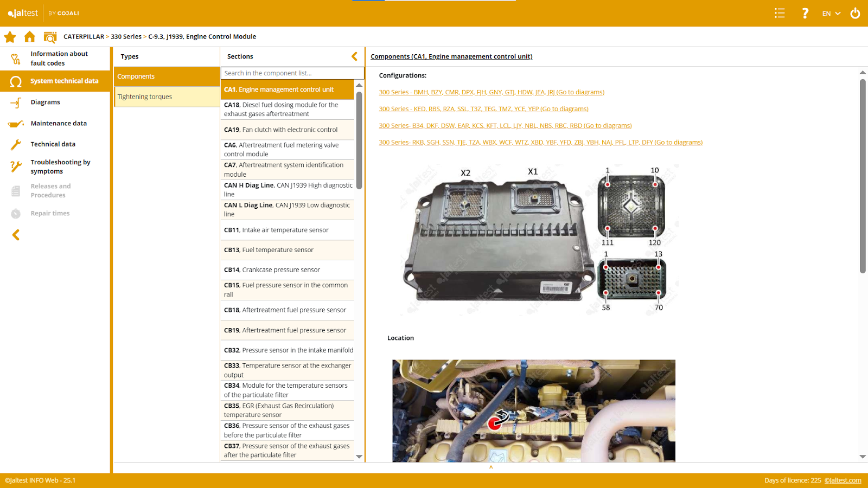Screen dimensions: 868x488
Task: Select CA6 Aftertreatment fuel metering valve
Action: click(288, 150)
